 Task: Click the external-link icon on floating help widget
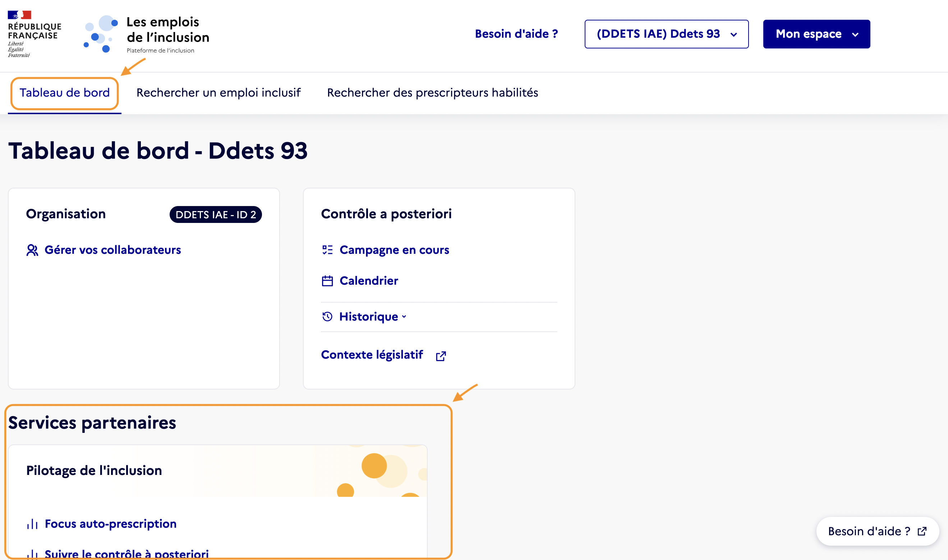[922, 531]
